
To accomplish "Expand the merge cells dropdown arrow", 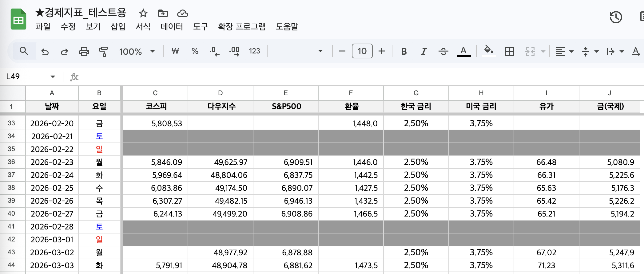I will (543, 51).
